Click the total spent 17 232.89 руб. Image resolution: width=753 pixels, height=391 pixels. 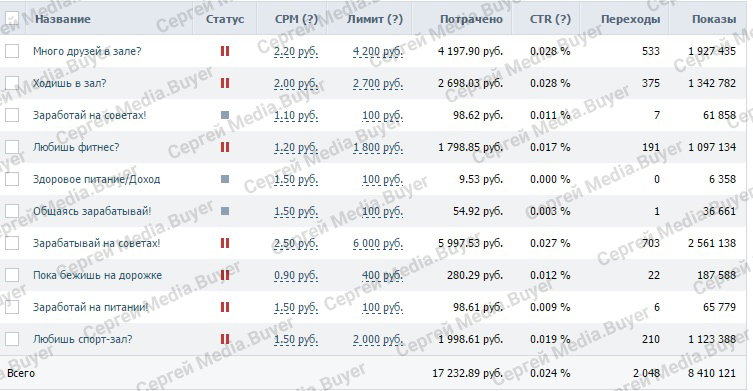[468, 373]
